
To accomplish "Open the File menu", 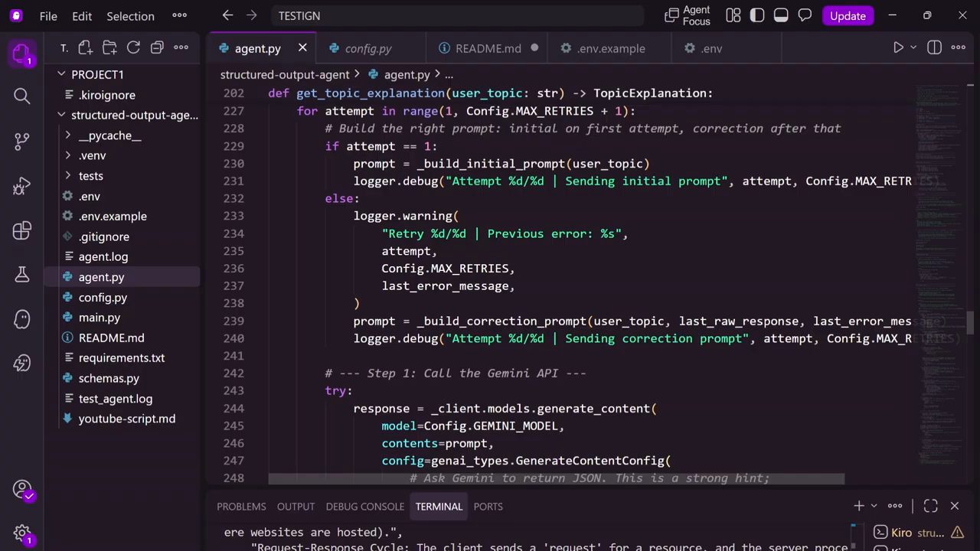I will click(48, 15).
